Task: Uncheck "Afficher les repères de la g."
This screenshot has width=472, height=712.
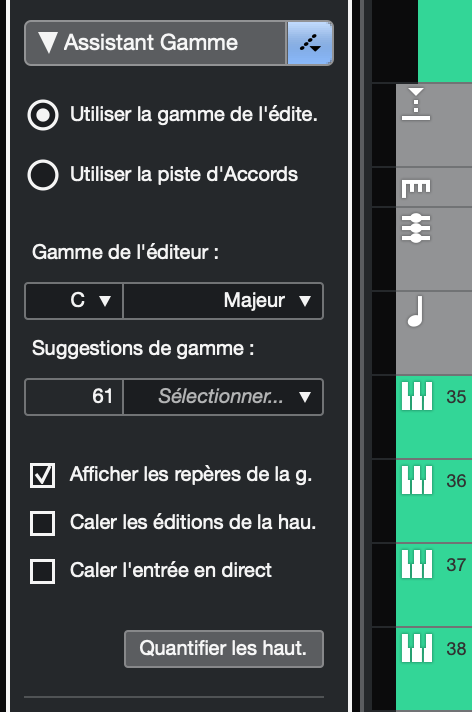Action: point(42,475)
